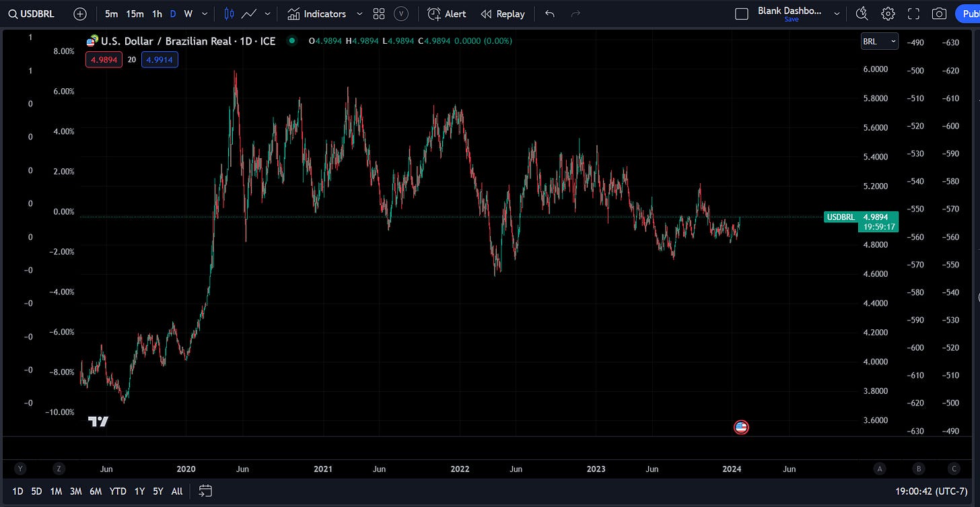Viewport: 980px width, 507px height.
Task: Select the line chart type icon
Action: click(x=249, y=13)
